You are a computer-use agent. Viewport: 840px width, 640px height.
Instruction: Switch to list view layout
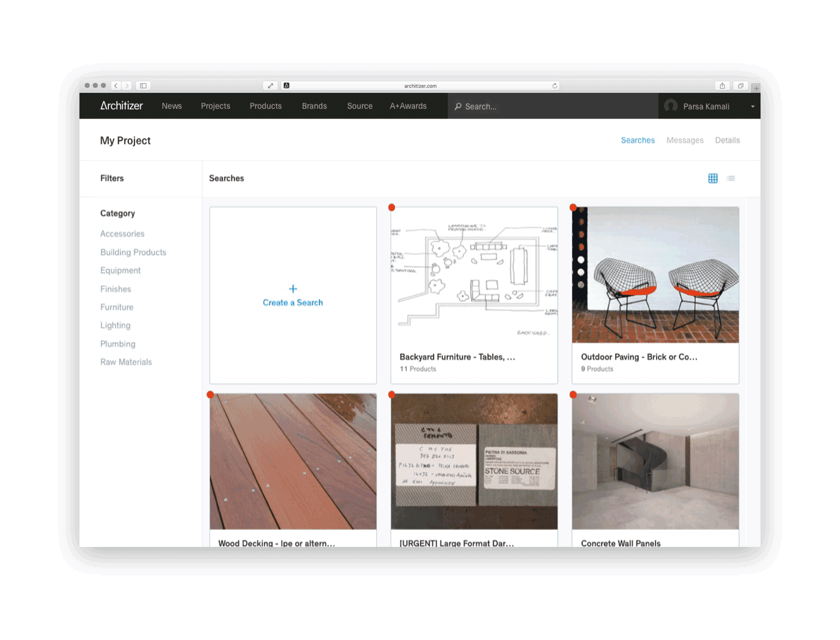[x=730, y=178]
